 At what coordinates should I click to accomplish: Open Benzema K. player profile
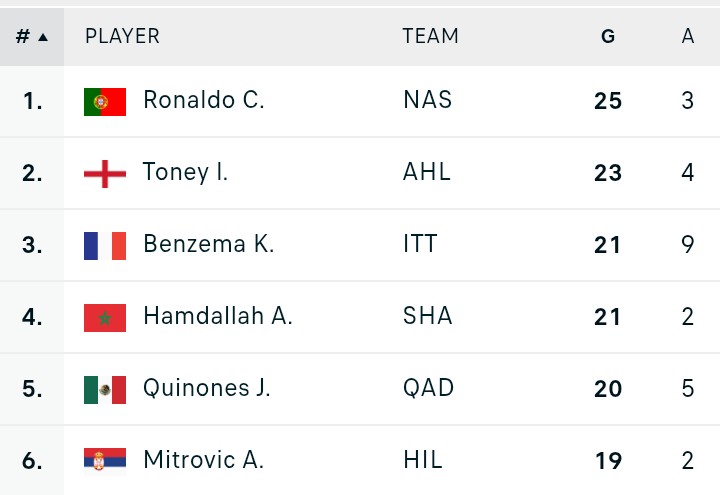[208, 244]
